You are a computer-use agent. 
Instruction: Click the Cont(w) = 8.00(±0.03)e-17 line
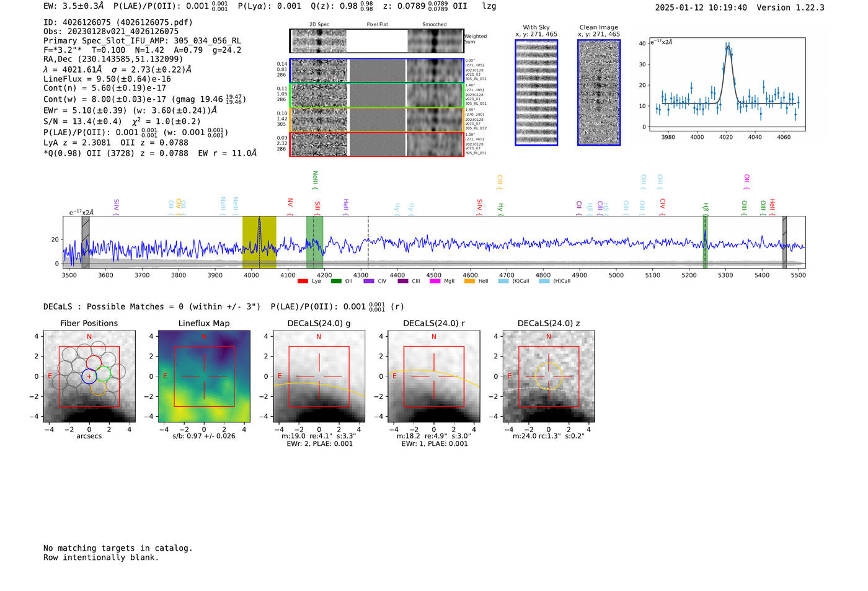[x=144, y=99]
